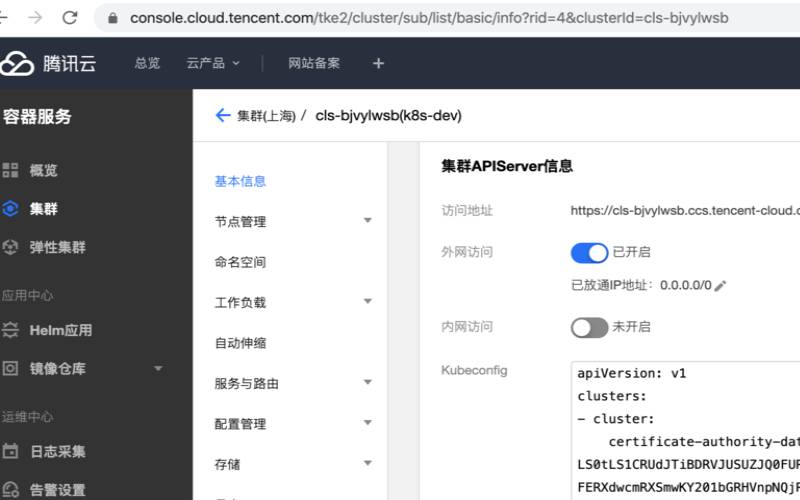
Task: Expand the 镜像仓库 submenu arrow
Action: click(x=158, y=368)
